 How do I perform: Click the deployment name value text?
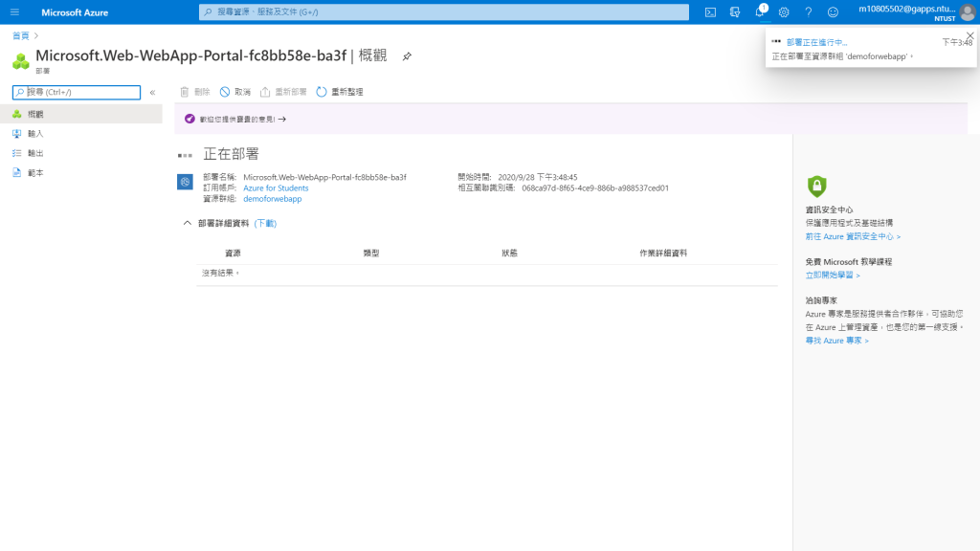coord(325,177)
